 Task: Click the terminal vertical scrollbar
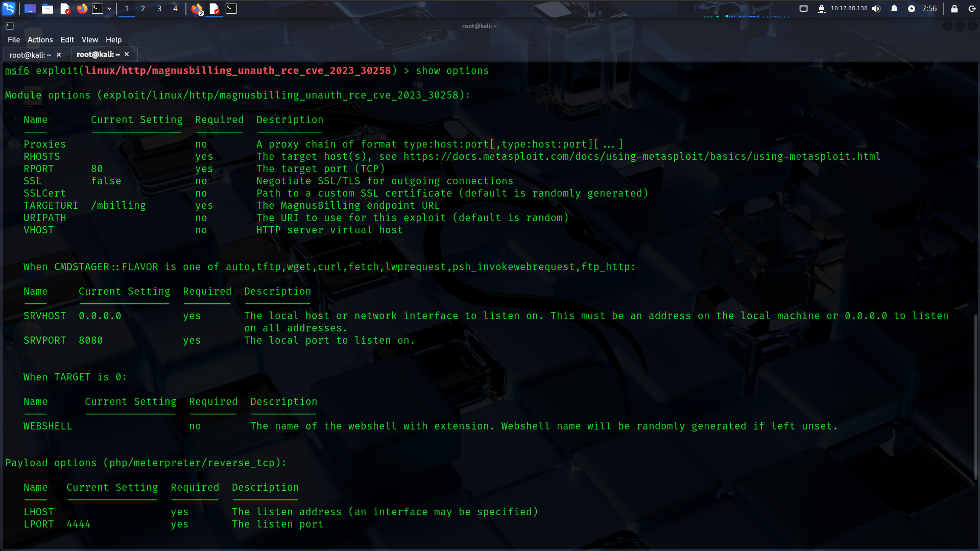(x=976, y=398)
